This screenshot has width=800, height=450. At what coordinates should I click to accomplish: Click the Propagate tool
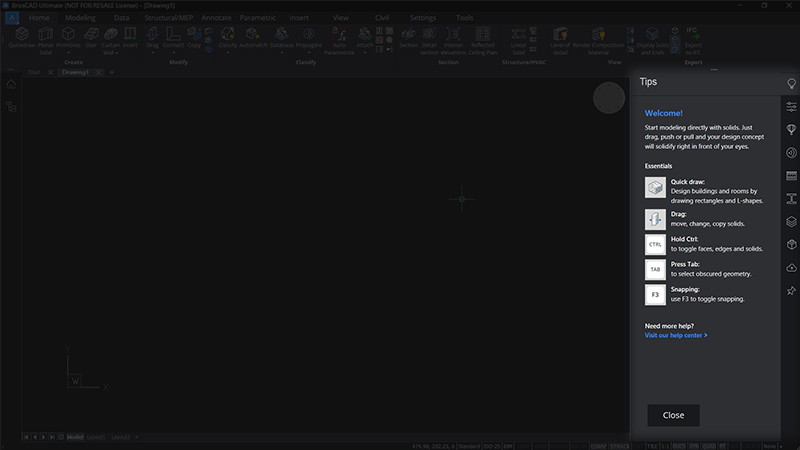click(x=309, y=38)
